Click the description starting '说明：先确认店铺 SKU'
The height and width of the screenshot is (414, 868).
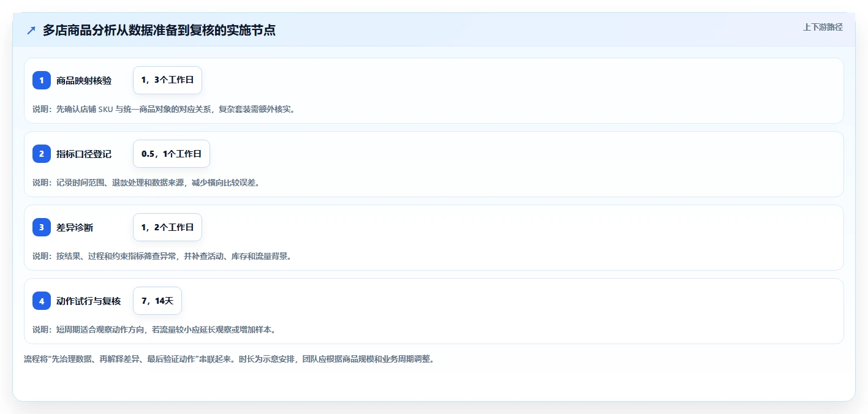pyautogui.click(x=164, y=109)
